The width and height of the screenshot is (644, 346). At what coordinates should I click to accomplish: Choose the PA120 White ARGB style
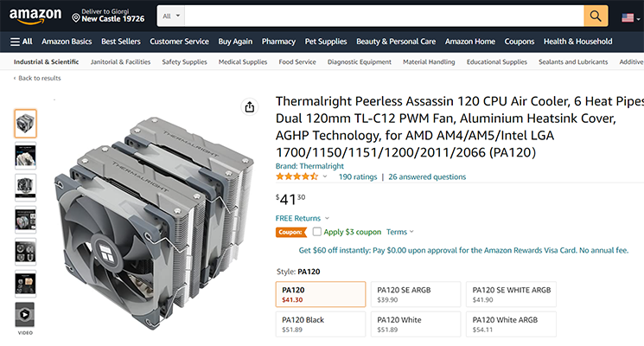coord(511,324)
